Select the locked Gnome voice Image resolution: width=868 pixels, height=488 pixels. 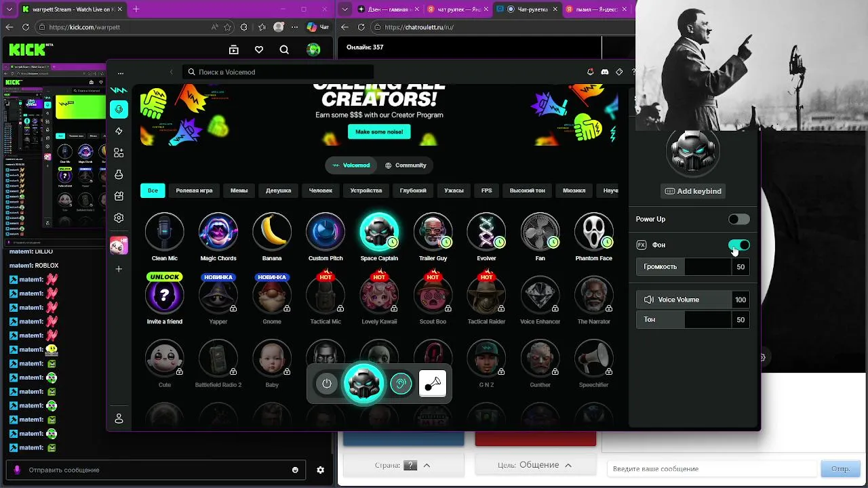[272, 295]
